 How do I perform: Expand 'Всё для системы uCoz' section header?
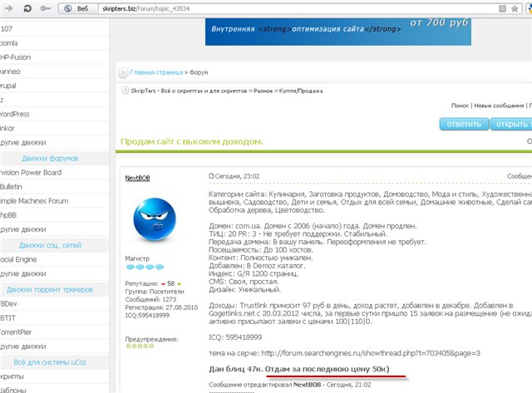pos(50,362)
